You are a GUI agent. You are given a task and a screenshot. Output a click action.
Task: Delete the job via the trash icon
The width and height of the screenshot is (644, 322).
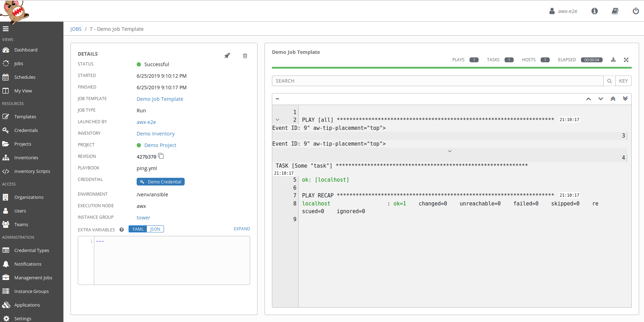click(245, 56)
